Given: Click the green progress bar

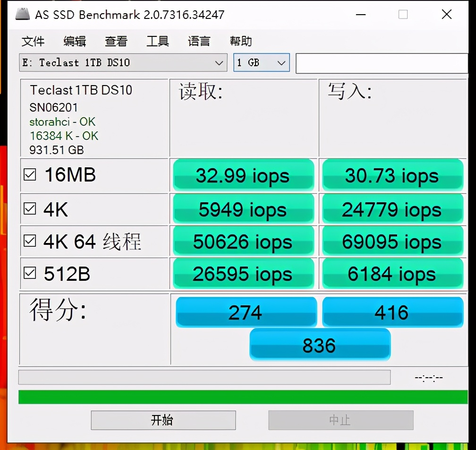Looking at the screenshot, I should [243, 397].
